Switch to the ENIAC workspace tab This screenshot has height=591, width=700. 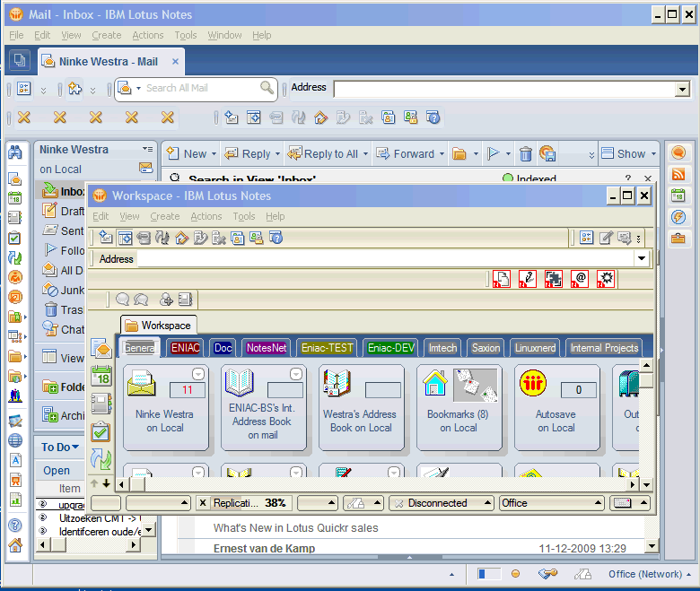click(186, 348)
